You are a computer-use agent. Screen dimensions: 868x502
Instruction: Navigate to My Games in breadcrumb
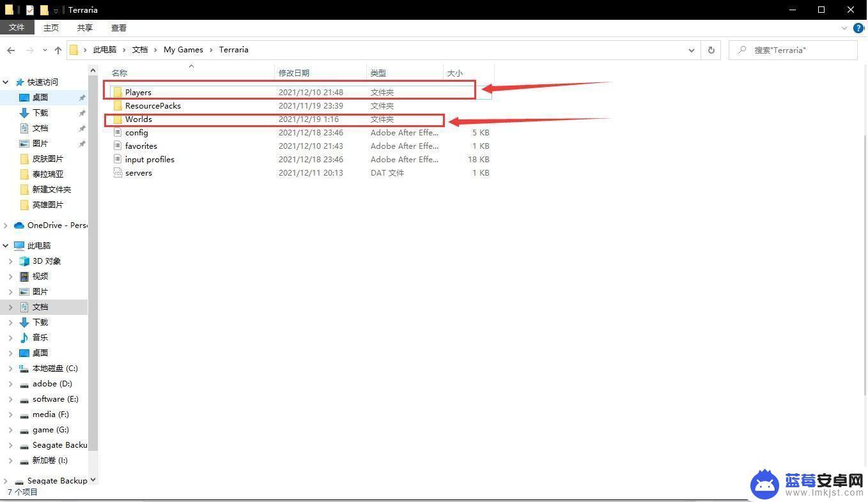click(183, 50)
